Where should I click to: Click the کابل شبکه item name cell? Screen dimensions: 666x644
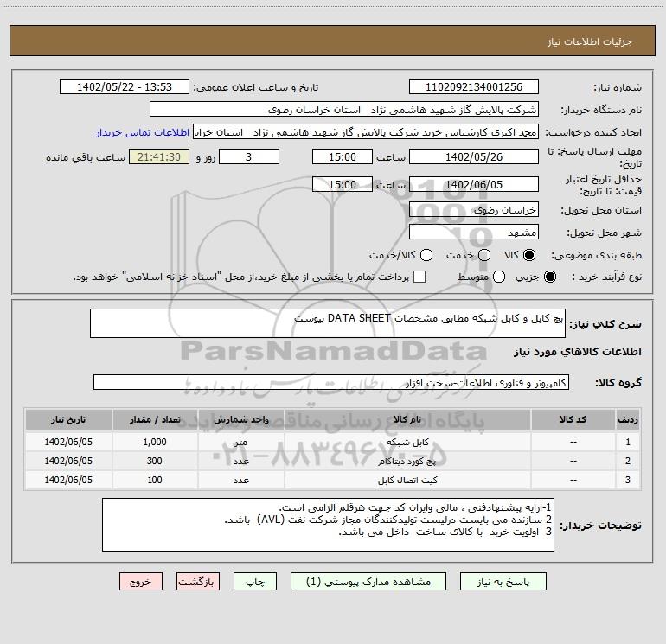[407, 442]
